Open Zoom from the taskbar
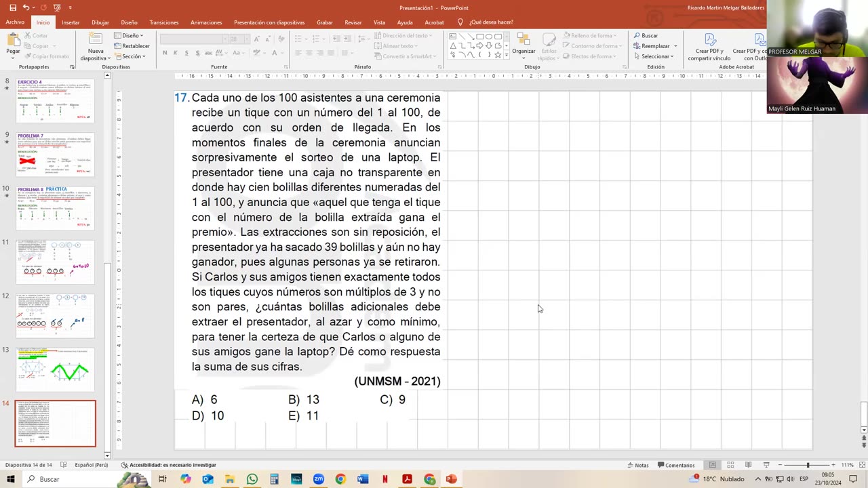Screen dimensions: 868x488 click(x=319, y=479)
